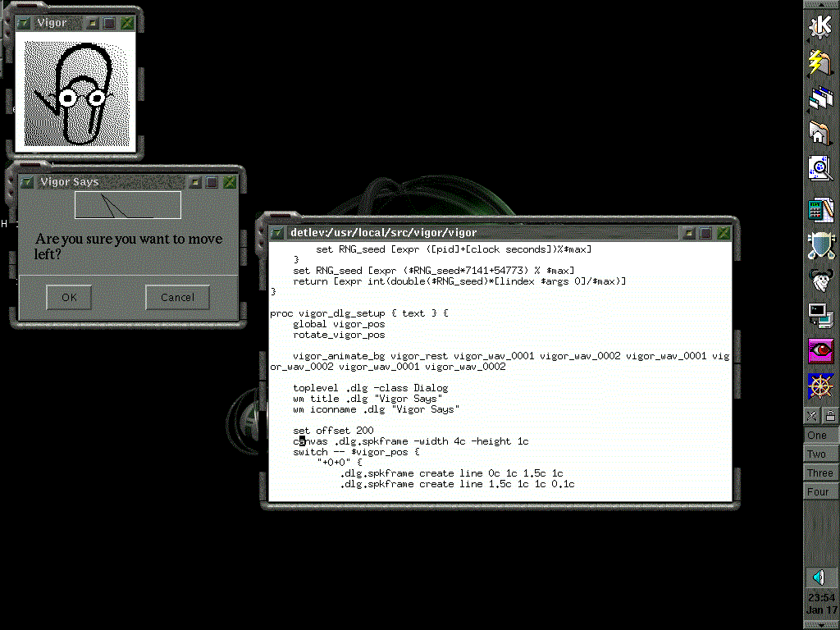
Task: Click the GNU gnu head icon
Action: pyautogui.click(x=820, y=279)
